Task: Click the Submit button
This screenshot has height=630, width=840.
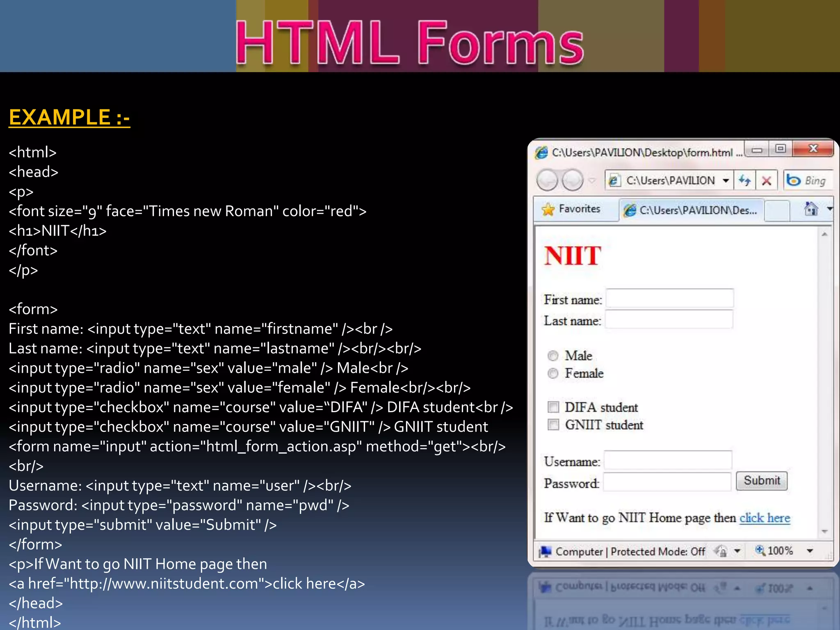Action: 762,481
